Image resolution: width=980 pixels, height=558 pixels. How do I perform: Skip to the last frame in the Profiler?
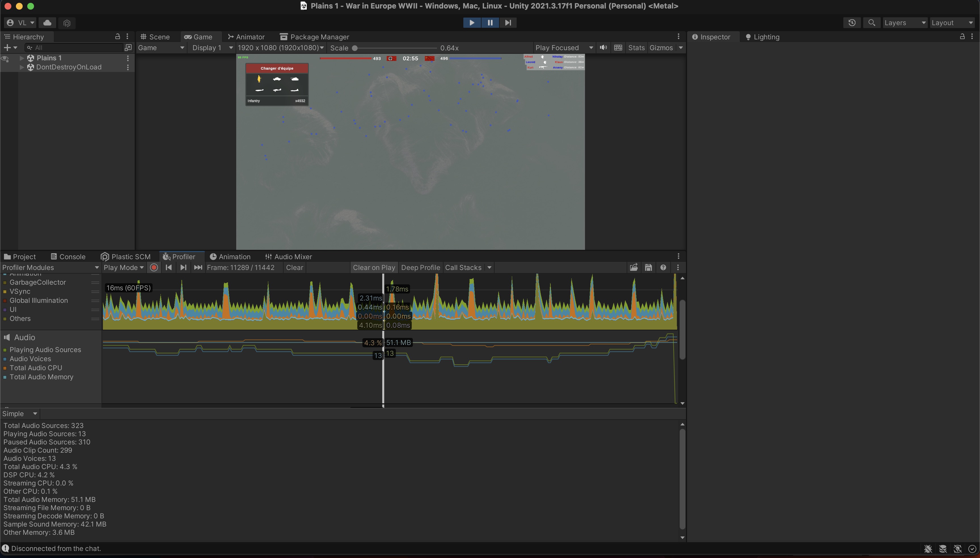click(198, 267)
